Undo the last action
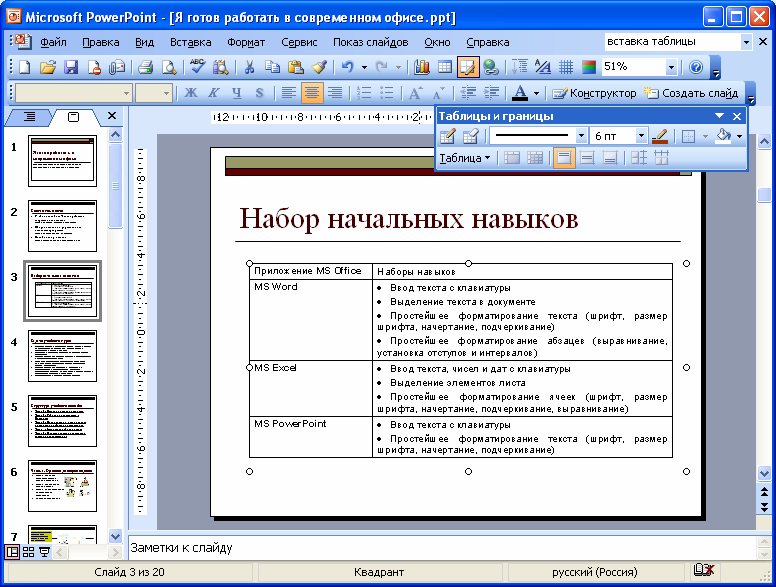 pos(348,67)
